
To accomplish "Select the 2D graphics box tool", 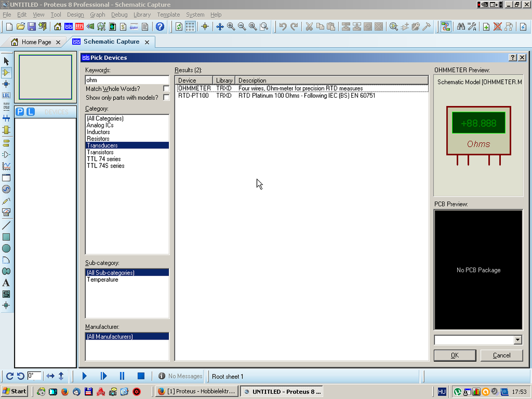I will click(6, 237).
